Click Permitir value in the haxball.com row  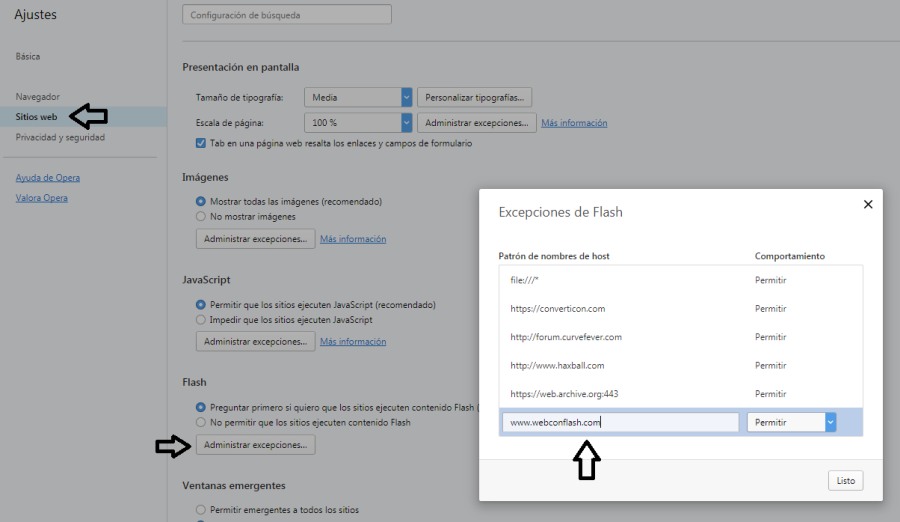point(770,365)
